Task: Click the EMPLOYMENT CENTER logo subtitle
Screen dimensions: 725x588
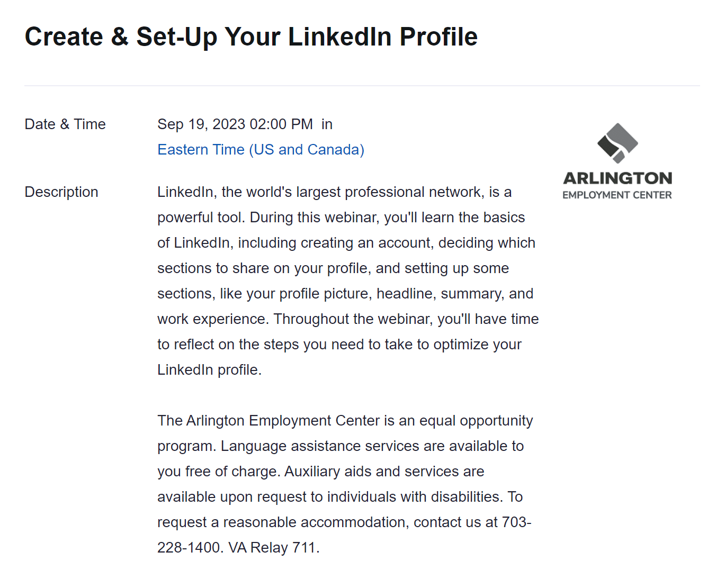Action: point(617,195)
